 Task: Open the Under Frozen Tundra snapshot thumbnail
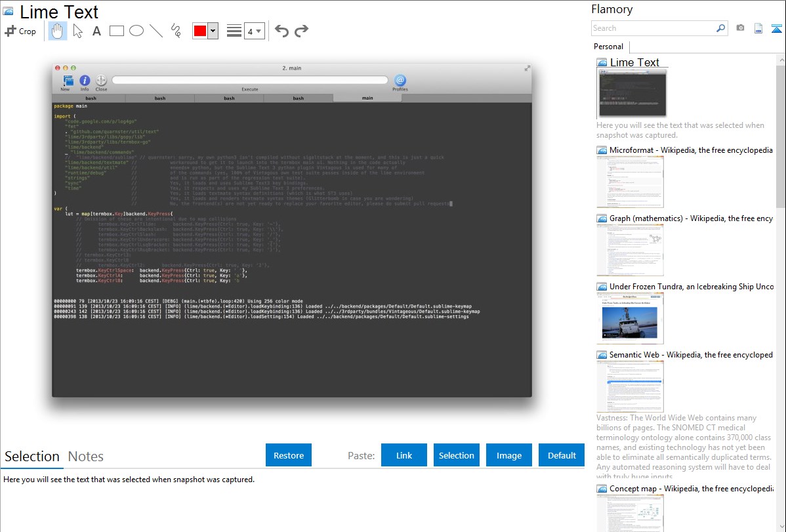[630, 318]
